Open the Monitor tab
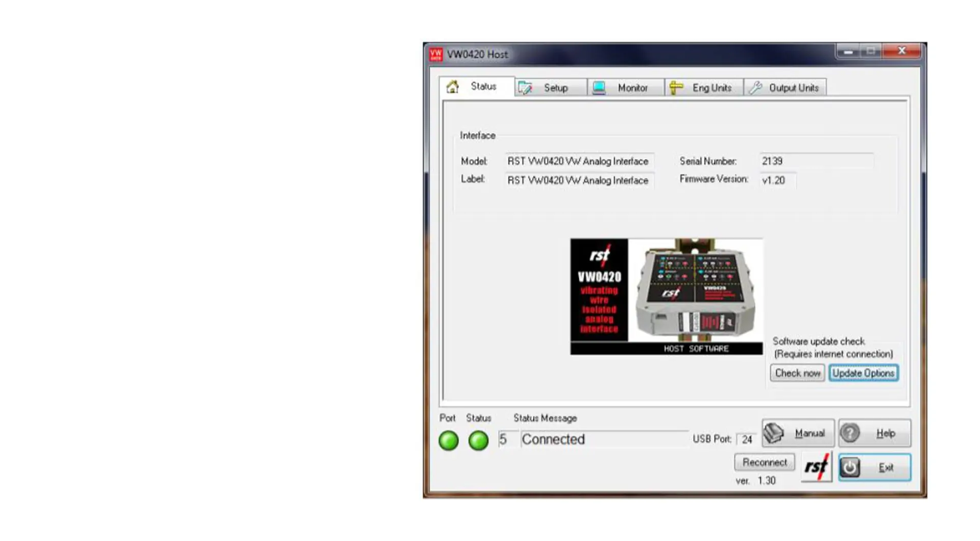The height and width of the screenshot is (541, 980). pos(626,88)
